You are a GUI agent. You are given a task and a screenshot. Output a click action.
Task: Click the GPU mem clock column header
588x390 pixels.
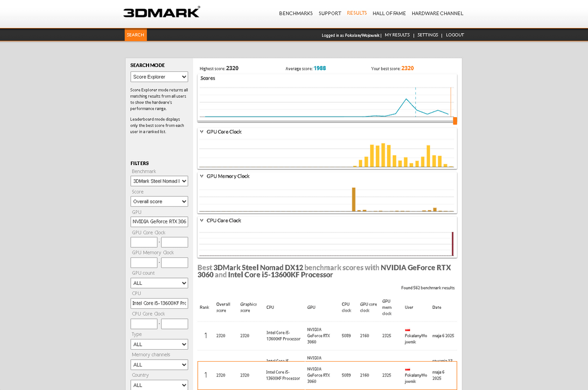(387, 308)
